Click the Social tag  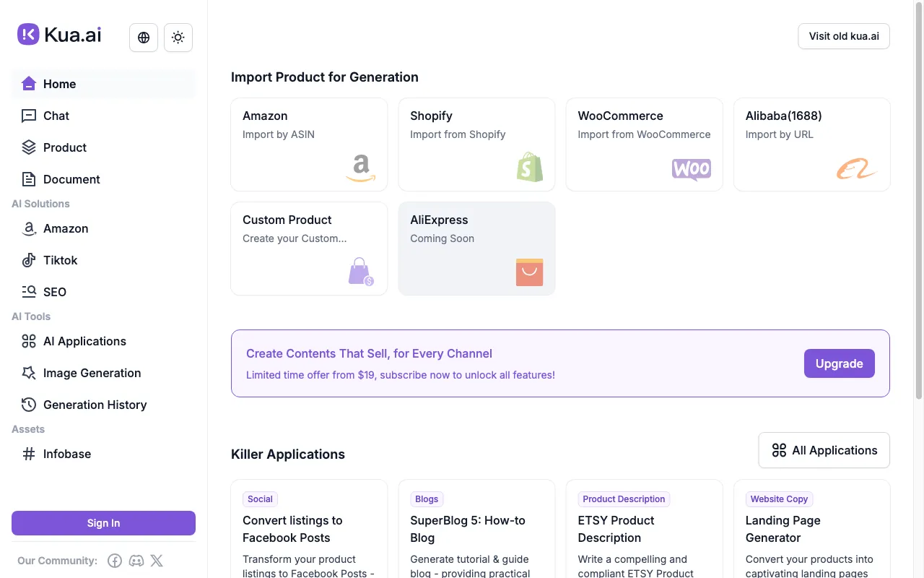click(x=260, y=499)
